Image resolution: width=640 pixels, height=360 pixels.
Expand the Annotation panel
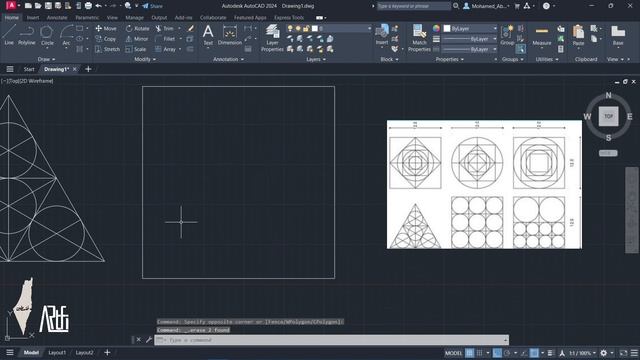pos(229,59)
